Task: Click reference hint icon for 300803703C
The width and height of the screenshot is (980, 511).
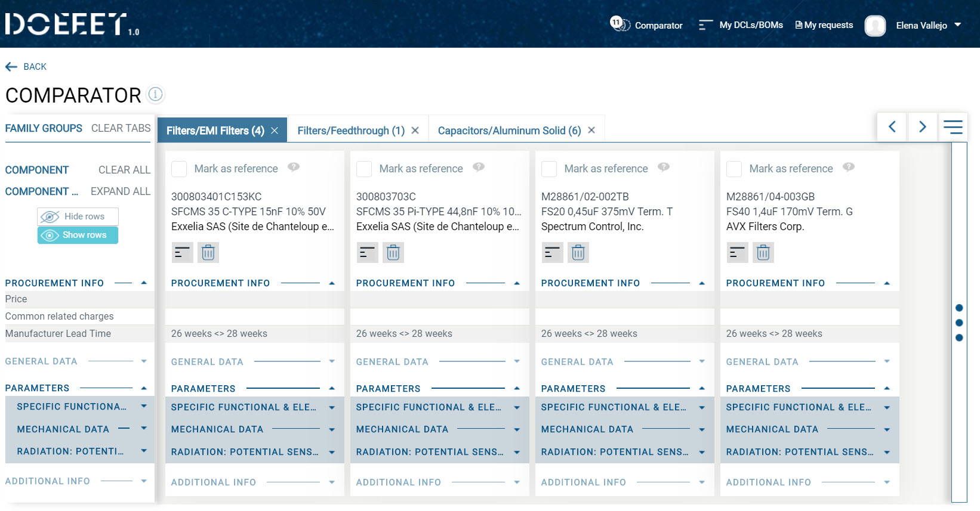Action: point(479,167)
